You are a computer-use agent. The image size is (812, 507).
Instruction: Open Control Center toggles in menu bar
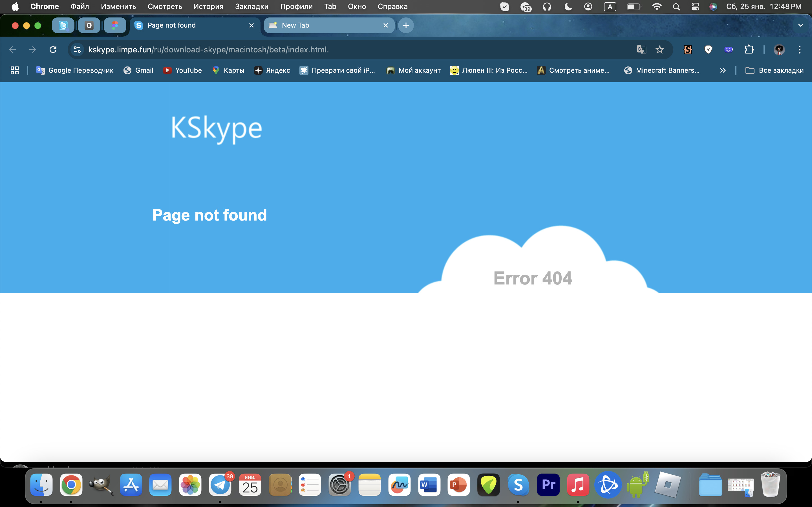pos(695,7)
